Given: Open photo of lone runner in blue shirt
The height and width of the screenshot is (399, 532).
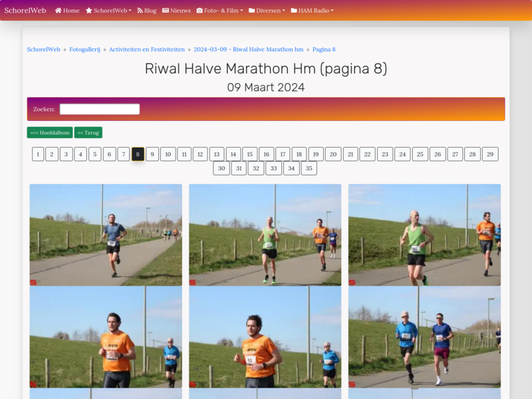Looking at the screenshot, I should [106, 235].
